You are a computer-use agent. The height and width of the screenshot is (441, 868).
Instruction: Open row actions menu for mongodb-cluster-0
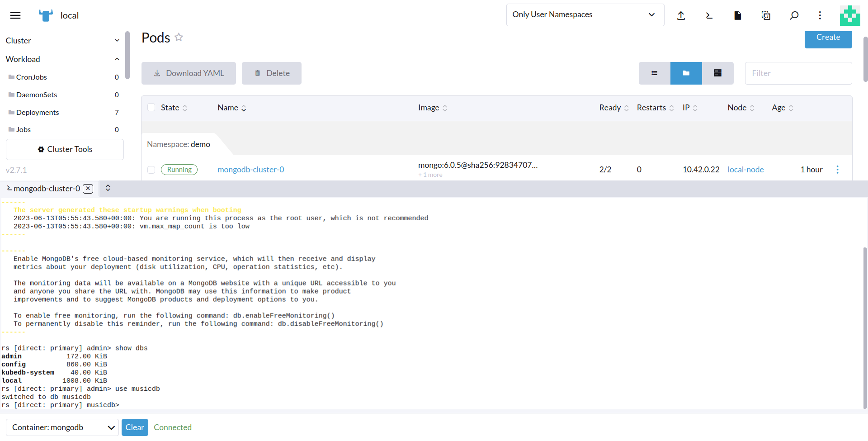837,170
